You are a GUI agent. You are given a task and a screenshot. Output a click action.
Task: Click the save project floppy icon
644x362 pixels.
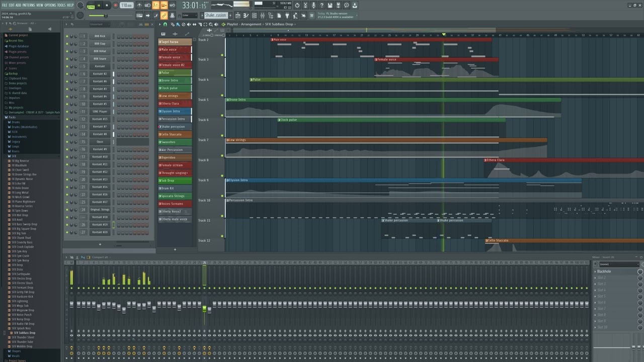pyautogui.click(x=330, y=6)
